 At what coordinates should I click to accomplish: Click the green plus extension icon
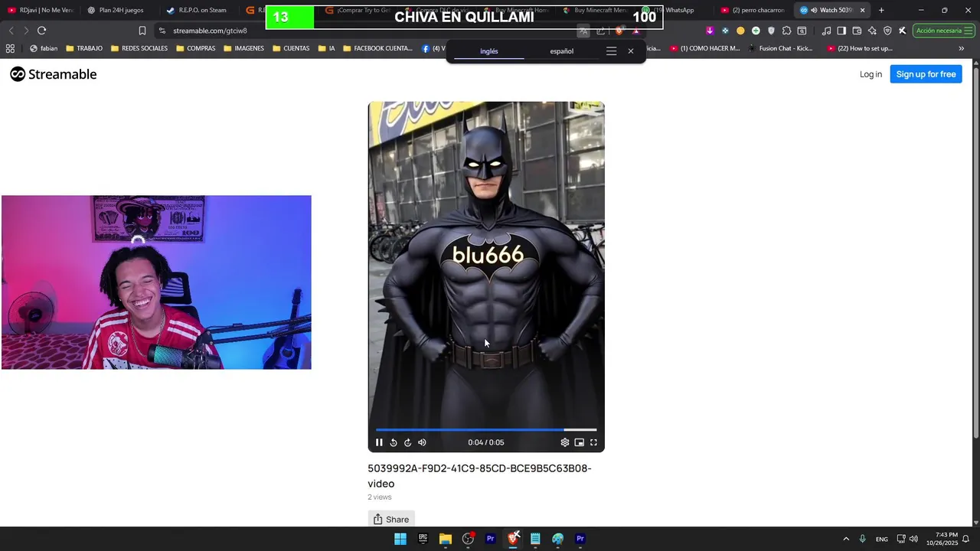(x=756, y=31)
